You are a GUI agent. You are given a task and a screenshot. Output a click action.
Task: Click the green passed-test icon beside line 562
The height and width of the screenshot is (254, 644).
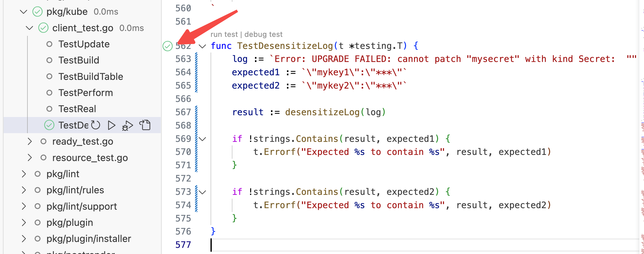point(167,46)
